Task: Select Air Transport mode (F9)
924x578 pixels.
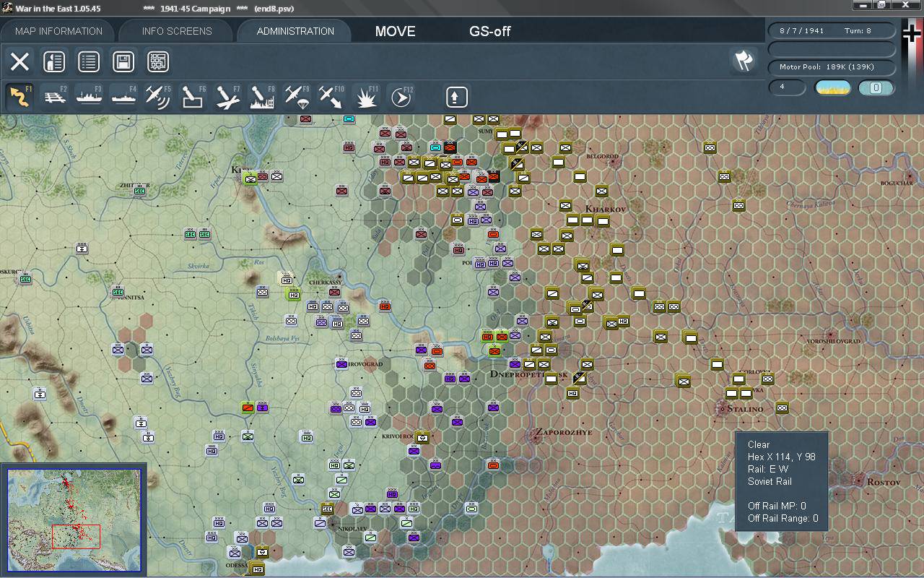Action: point(297,97)
